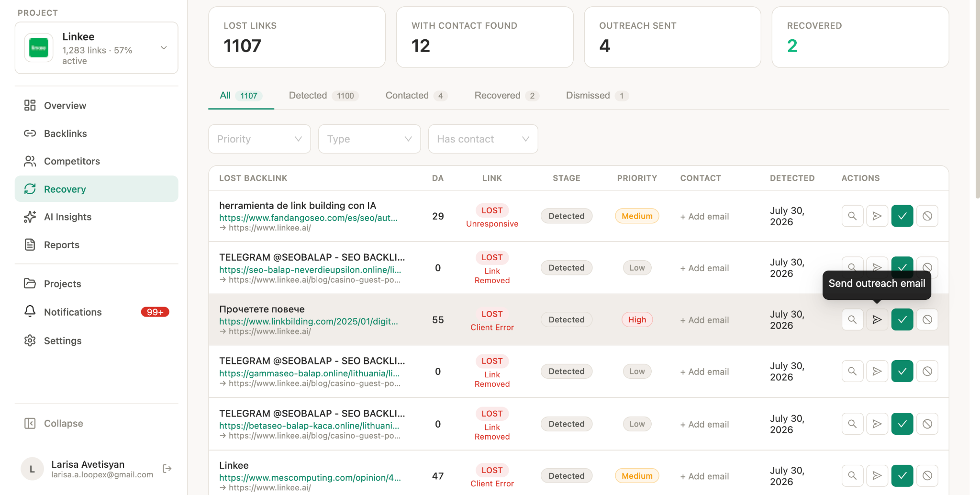
Task: Click the Lost Links 1107 card
Action: [297, 37]
